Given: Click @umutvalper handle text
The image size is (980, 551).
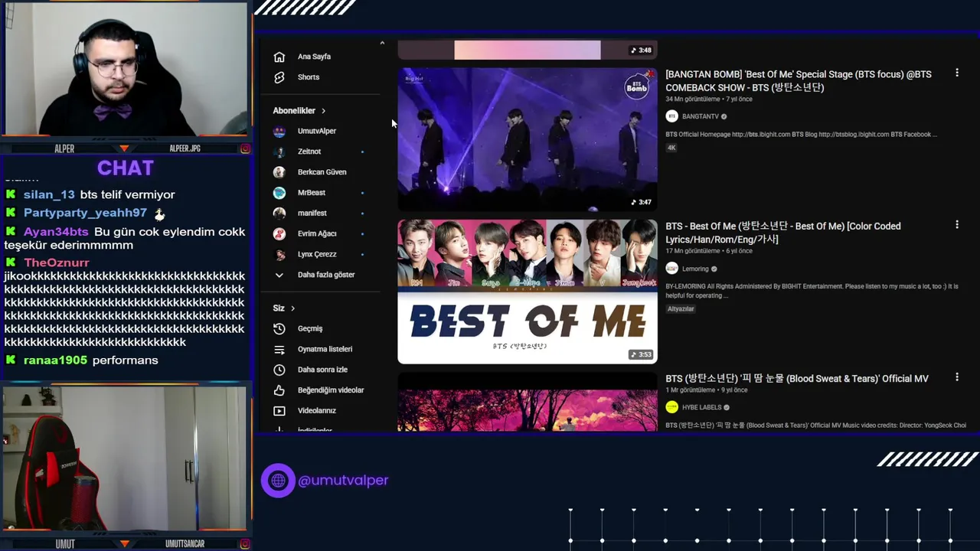Looking at the screenshot, I should pyautogui.click(x=343, y=481).
